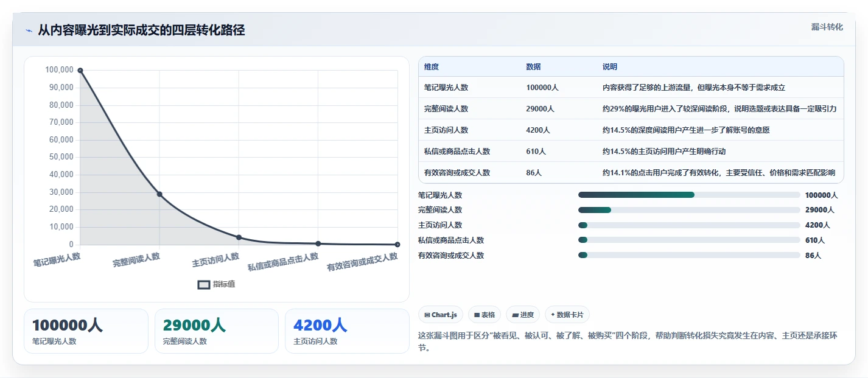Click the 数据卡片 tag chip

[x=567, y=315]
